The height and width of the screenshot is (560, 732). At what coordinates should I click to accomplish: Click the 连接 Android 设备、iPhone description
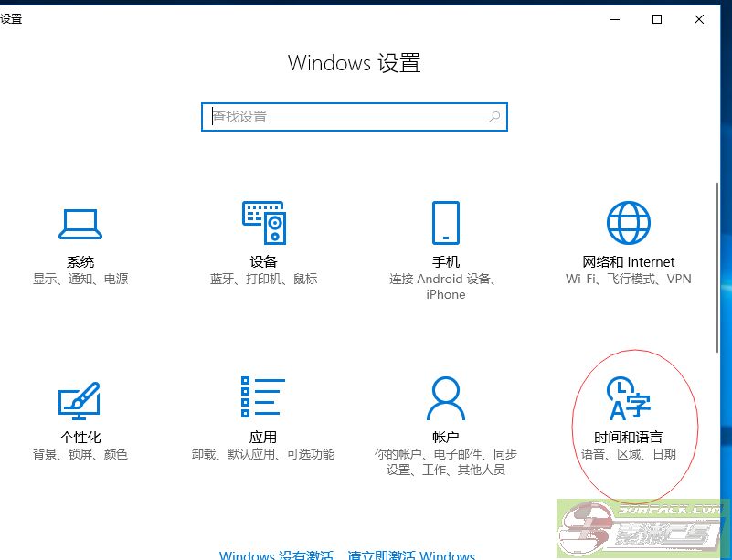[x=445, y=286]
